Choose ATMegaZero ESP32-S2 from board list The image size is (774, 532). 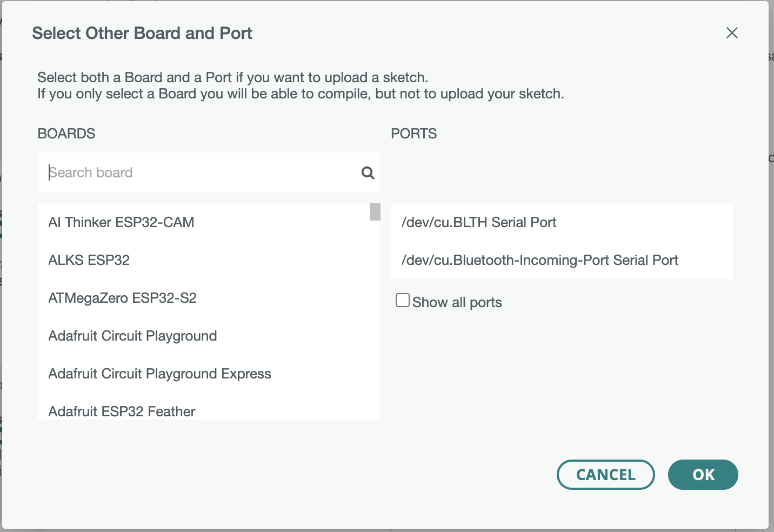click(x=204, y=298)
